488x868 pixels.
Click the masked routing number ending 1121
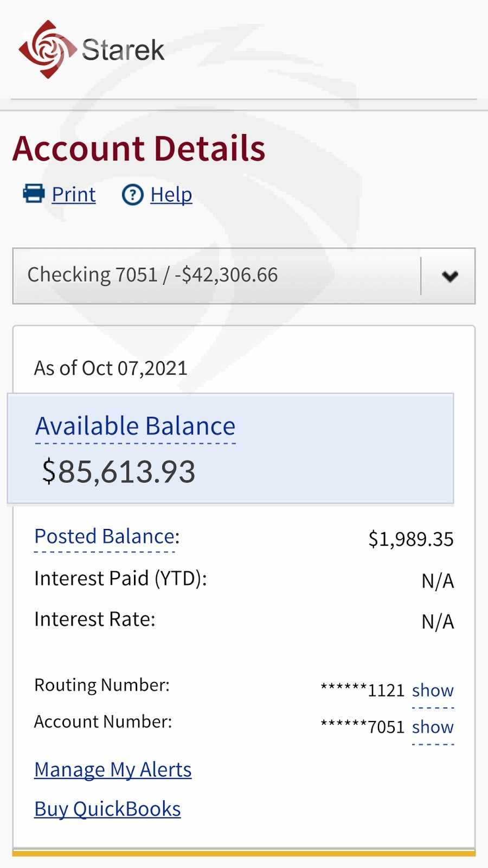point(363,691)
